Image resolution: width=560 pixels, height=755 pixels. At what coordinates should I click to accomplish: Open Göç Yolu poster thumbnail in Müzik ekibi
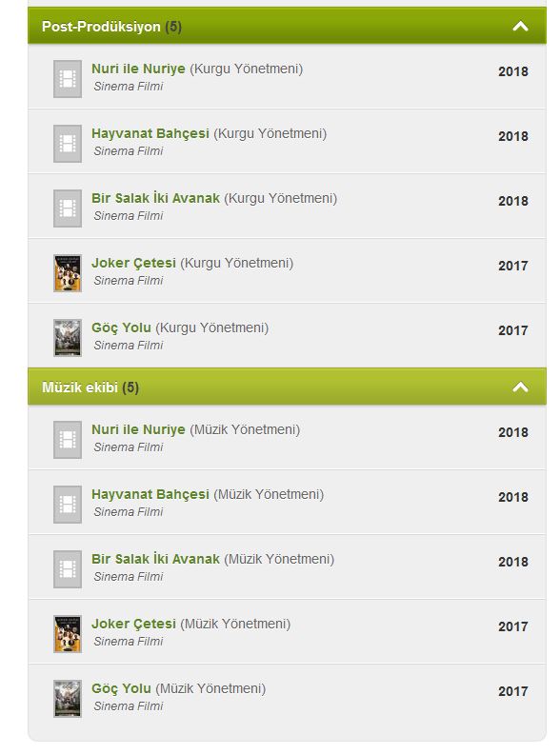pyautogui.click(x=68, y=699)
